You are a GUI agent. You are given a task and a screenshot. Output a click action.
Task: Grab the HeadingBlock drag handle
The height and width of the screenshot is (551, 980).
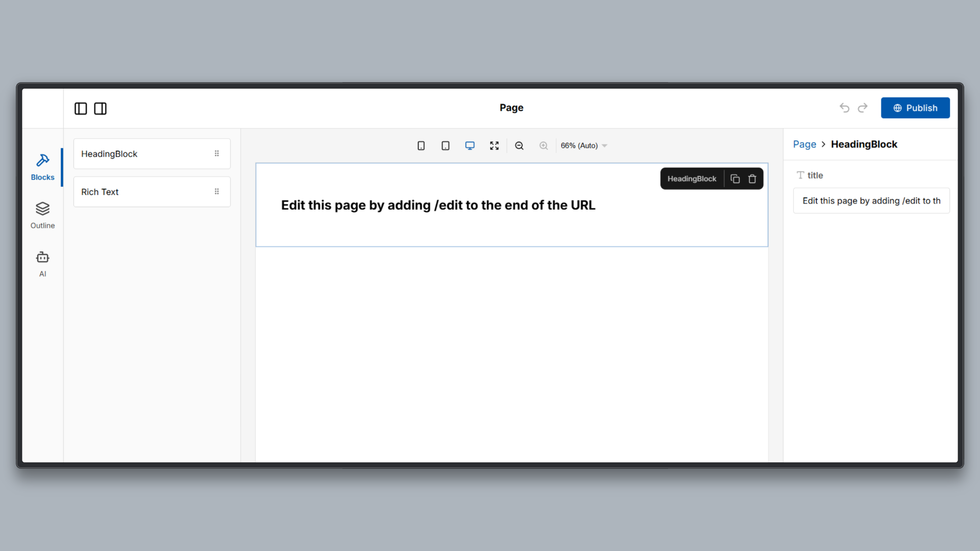click(x=217, y=153)
